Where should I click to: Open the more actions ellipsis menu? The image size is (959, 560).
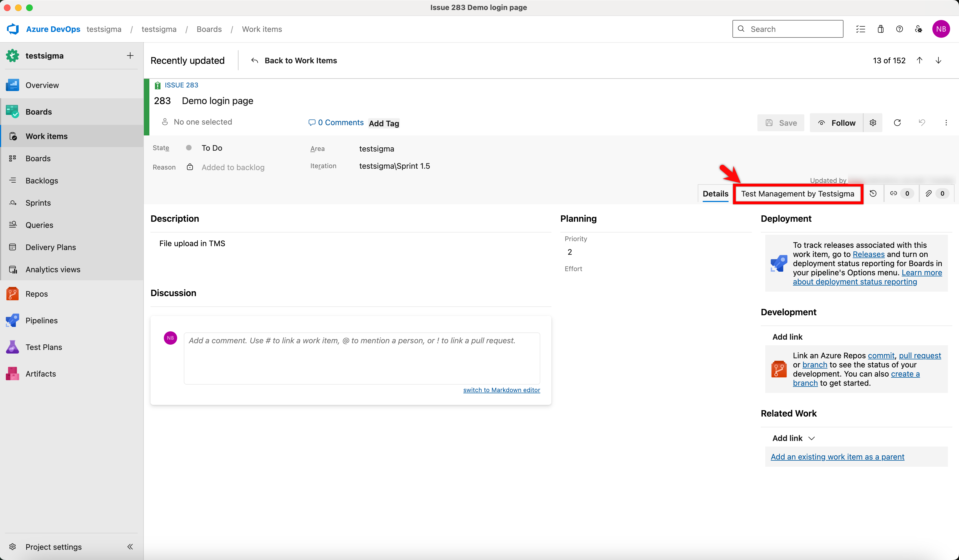click(946, 122)
